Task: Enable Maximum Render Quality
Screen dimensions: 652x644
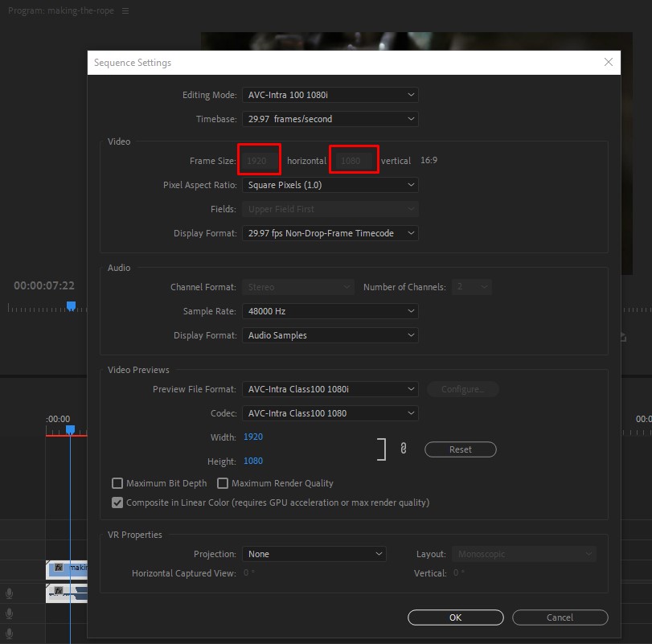Action: 223,483
